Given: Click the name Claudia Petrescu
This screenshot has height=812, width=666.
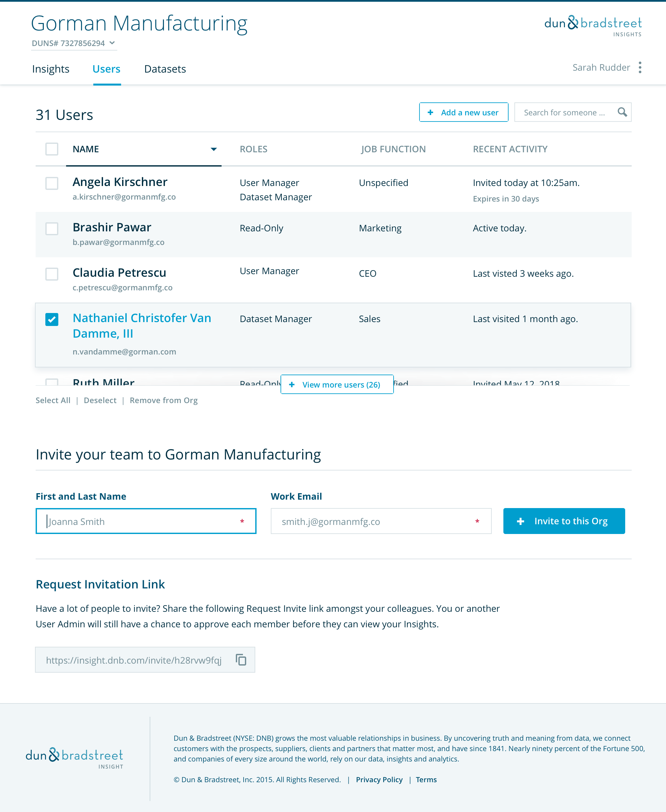Looking at the screenshot, I should pyautogui.click(x=119, y=273).
